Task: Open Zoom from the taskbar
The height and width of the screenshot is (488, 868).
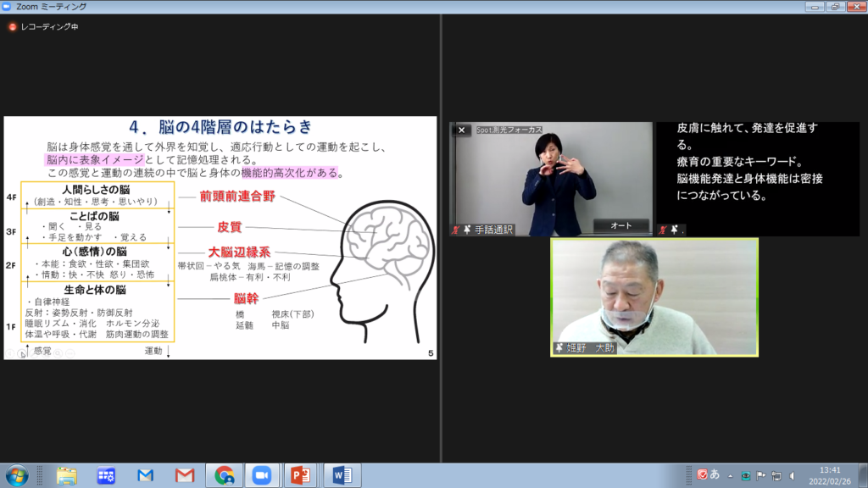Action: (x=260, y=475)
